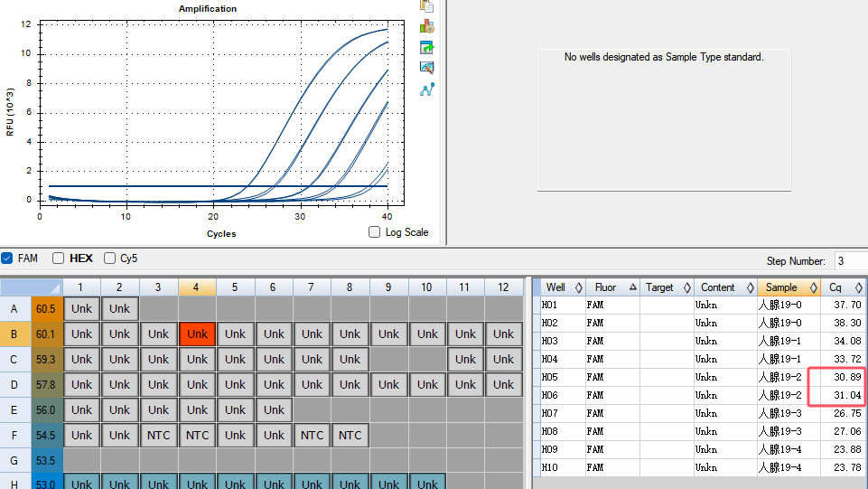Select plate column 1 header
The image size is (868, 489).
coord(81,287)
